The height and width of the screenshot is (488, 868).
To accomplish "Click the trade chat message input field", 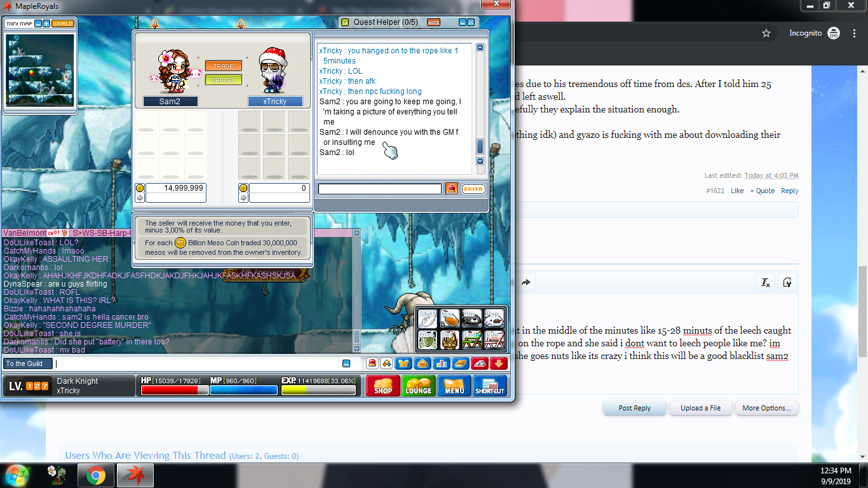I will (379, 189).
